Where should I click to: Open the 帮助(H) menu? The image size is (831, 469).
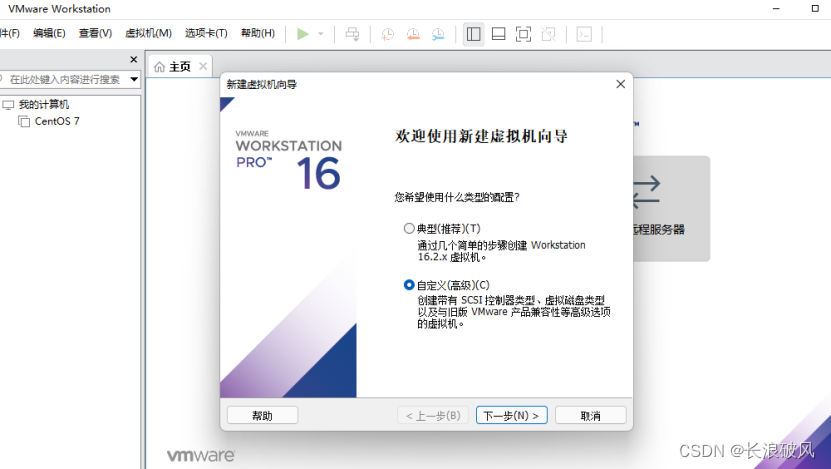click(258, 33)
